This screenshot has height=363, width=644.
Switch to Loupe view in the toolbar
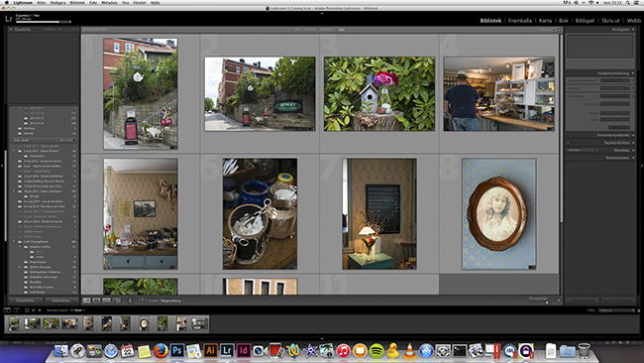[96, 301]
